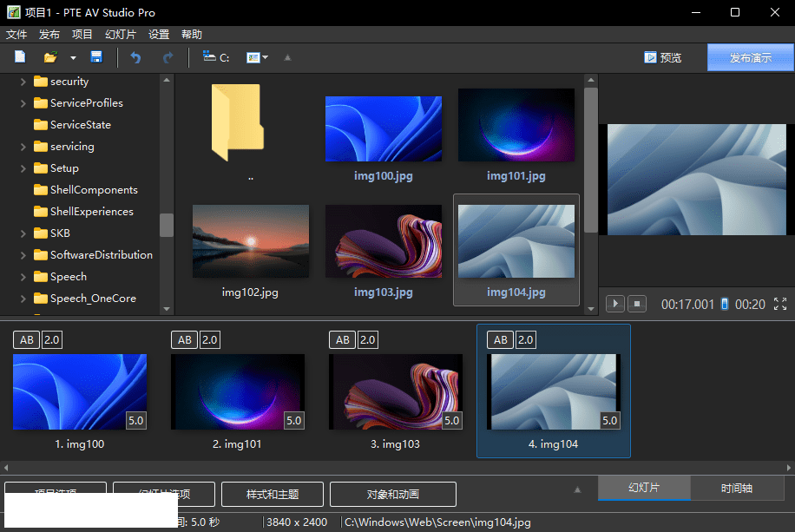Screen dimensions: 795x532
Task: Save the project using the floppy disk icon
Action: click(x=96, y=57)
